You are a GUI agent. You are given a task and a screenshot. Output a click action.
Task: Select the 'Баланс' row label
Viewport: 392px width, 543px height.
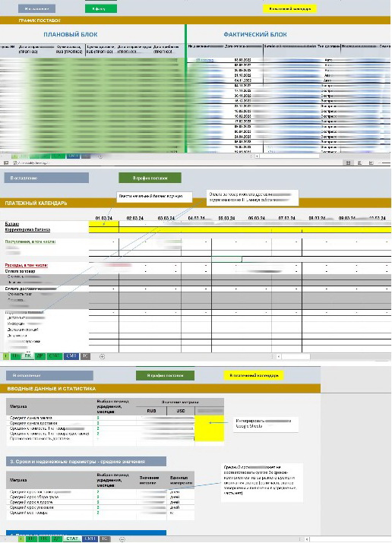[x=12, y=224]
